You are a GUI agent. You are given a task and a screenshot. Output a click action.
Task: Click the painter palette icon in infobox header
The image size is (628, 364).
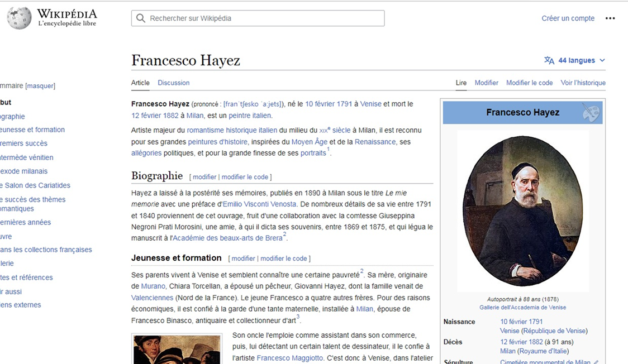click(x=591, y=112)
